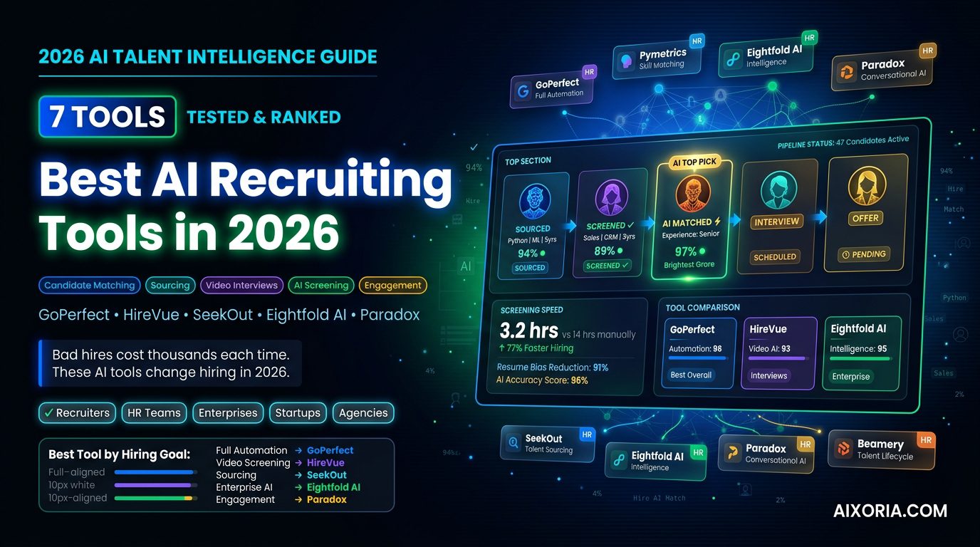Click the PIPELINE STATUS 47 Candidates indicator
The height and width of the screenshot is (547, 980).
(x=844, y=143)
